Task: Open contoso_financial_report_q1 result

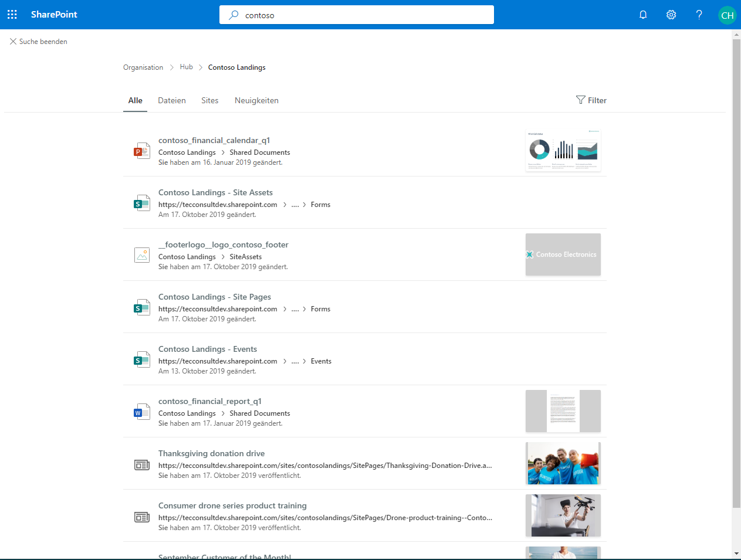Action: [210, 401]
